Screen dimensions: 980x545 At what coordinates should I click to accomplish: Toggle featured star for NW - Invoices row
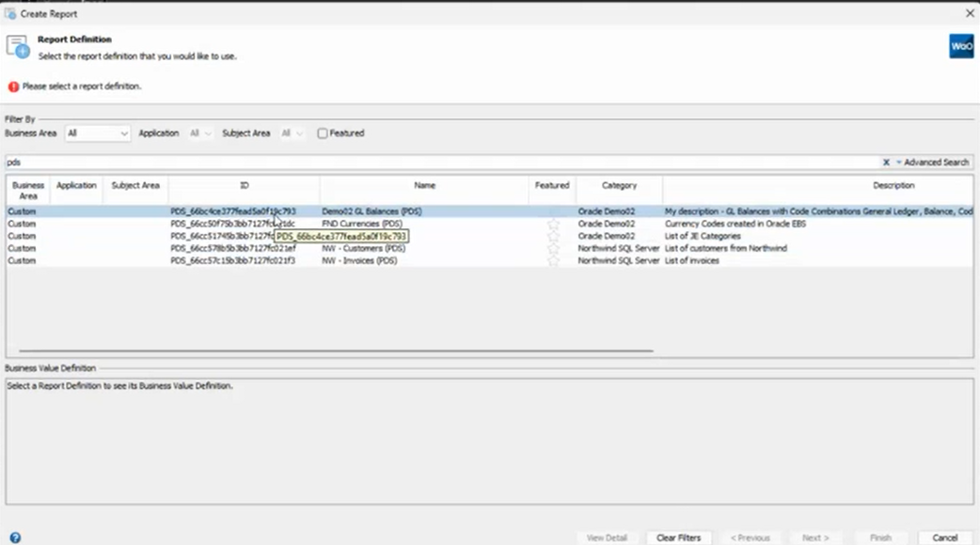click(x=553, y=260)
